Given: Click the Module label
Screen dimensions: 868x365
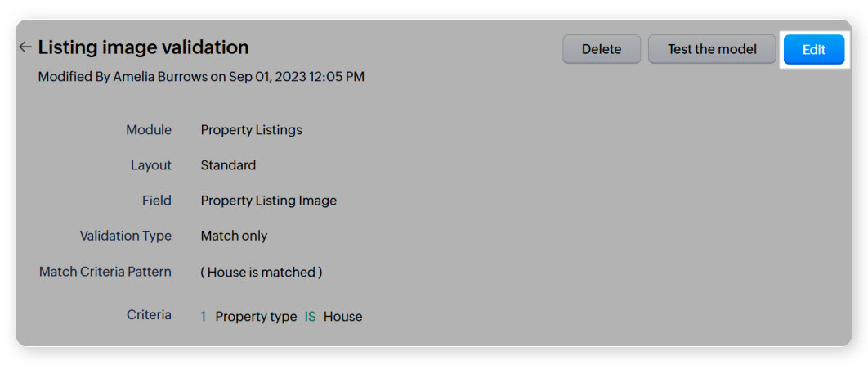Looking at the screenshot, I should click(x=149, y=130).
